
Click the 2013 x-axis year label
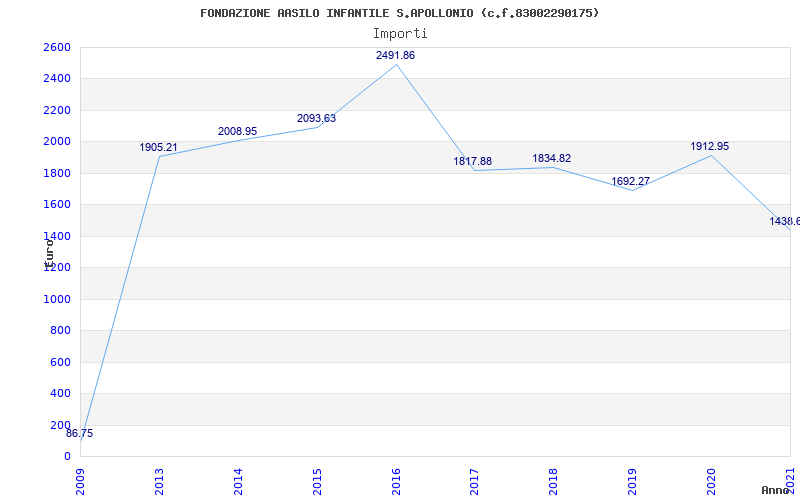click(x=160, y=480)
